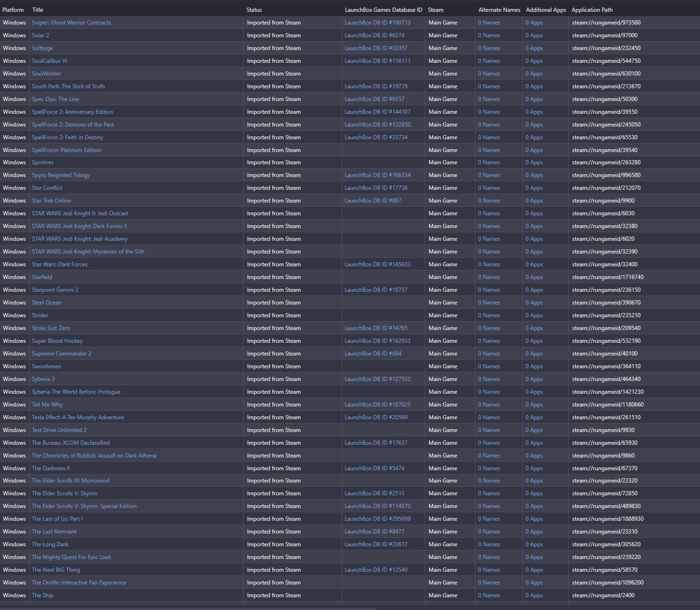The width and height of the screenshot is (700, 610).
Task: Click 0 Apps in the Swordsman row
Action: tap(534, 366)
